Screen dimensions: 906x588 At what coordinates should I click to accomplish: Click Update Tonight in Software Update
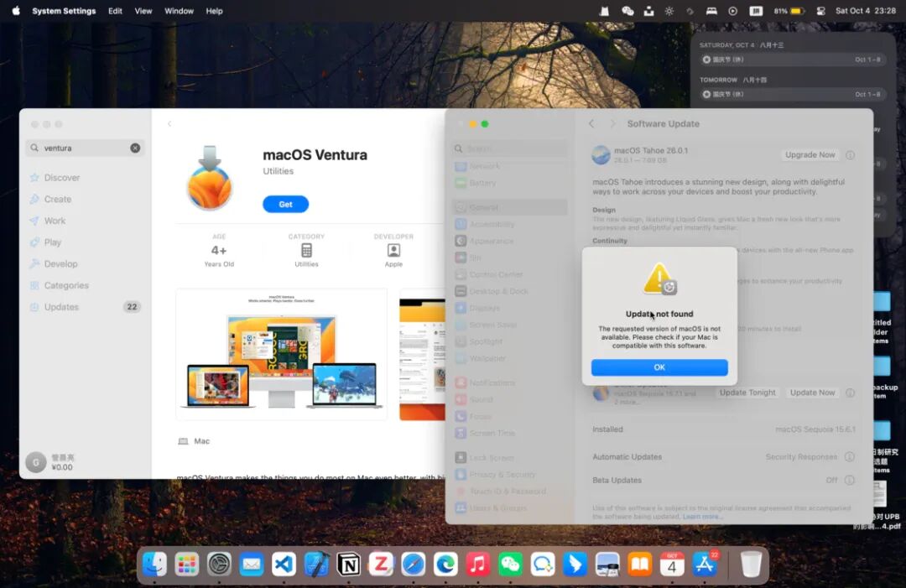[x=747, y=393]
